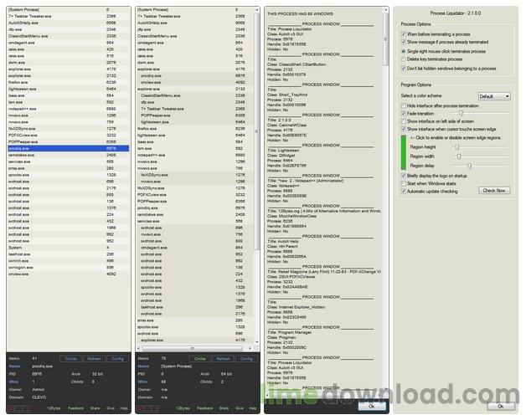
Task: Click the green screen edge region bar
Action: click(404, 152)
